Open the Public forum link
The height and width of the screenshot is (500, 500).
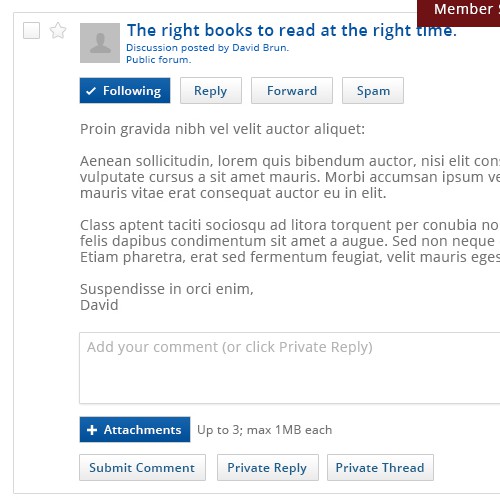pyautogui.click(x=158, y=60)
